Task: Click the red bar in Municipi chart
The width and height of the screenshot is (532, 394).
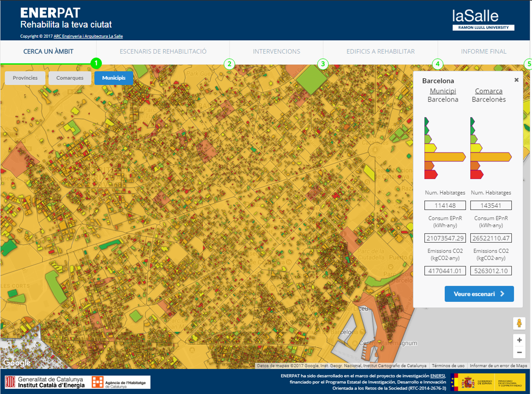Action: coord(431,174)
